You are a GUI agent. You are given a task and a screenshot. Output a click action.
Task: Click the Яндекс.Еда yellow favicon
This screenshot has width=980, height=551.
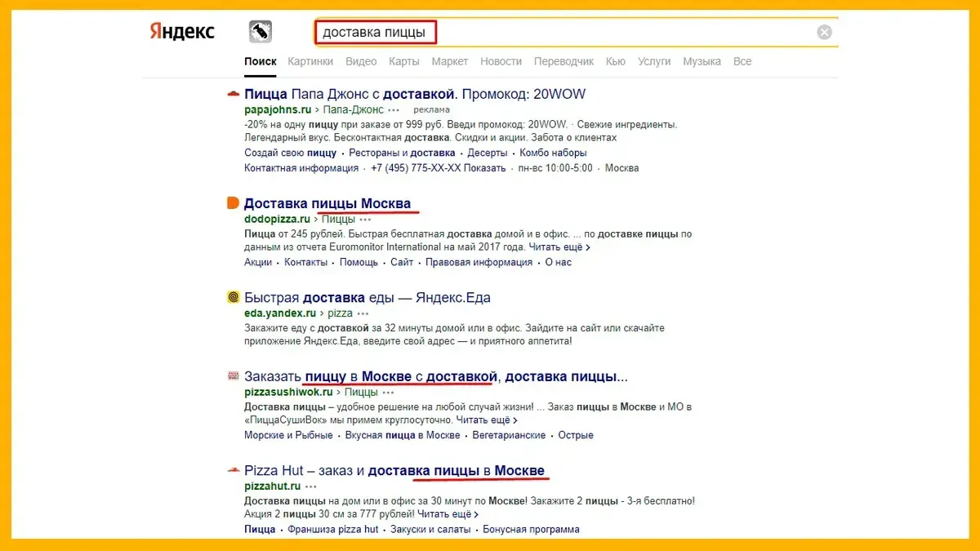233,297
